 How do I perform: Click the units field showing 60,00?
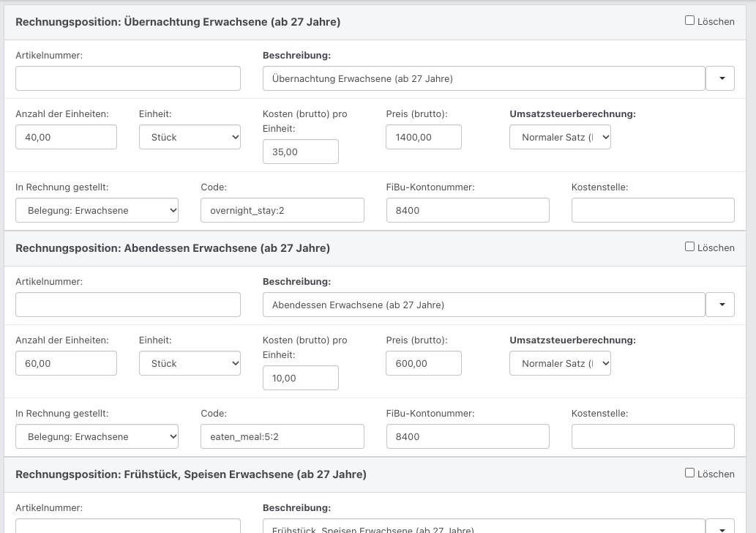[66, 363]
